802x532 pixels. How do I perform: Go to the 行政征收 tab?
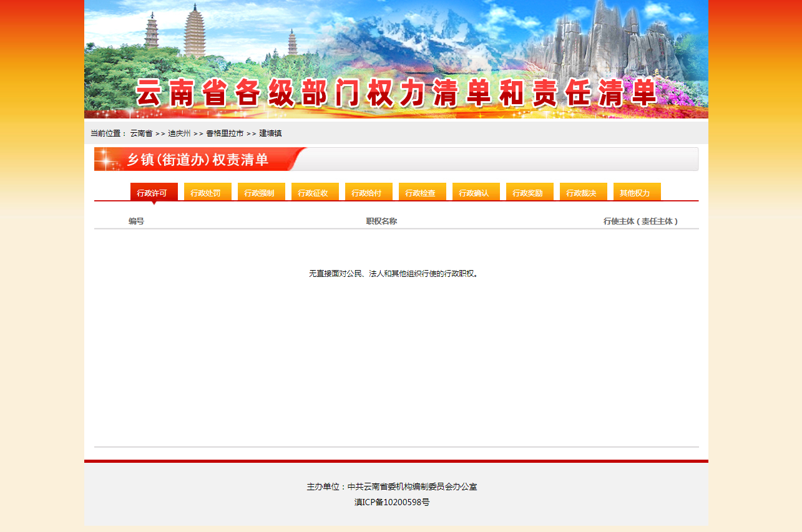pyautogui.click(x=315, y=193)
